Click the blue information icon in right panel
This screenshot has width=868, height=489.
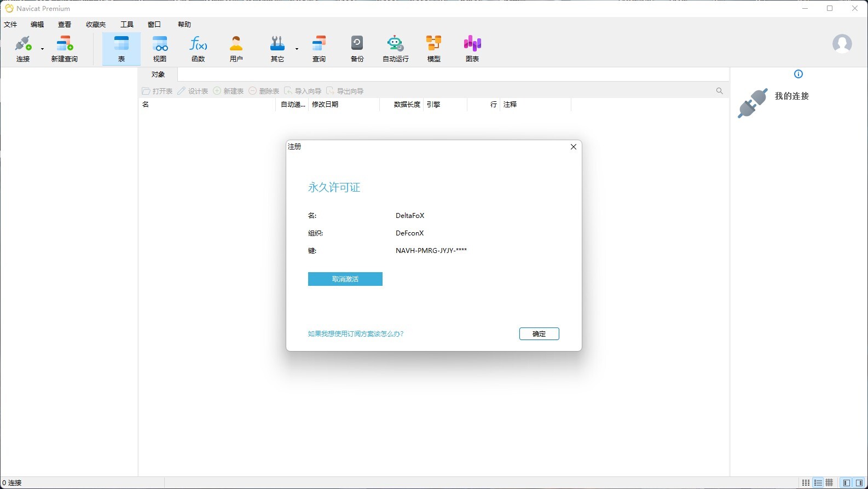click(798, 74)
